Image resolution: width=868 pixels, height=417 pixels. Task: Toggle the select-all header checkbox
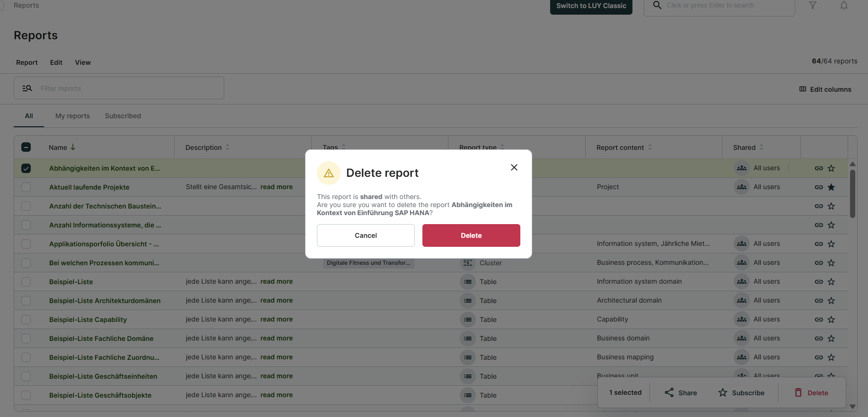[26, 147]
